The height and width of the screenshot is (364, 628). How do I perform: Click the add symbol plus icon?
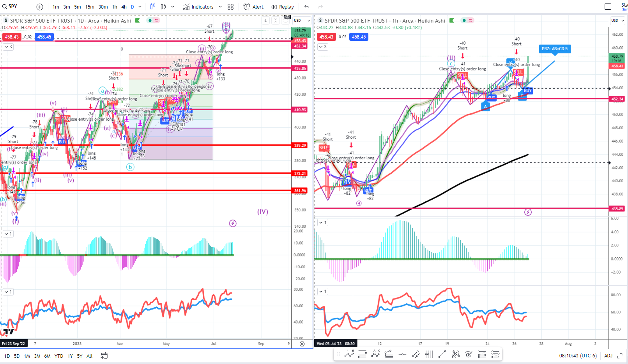click(40, 7)
